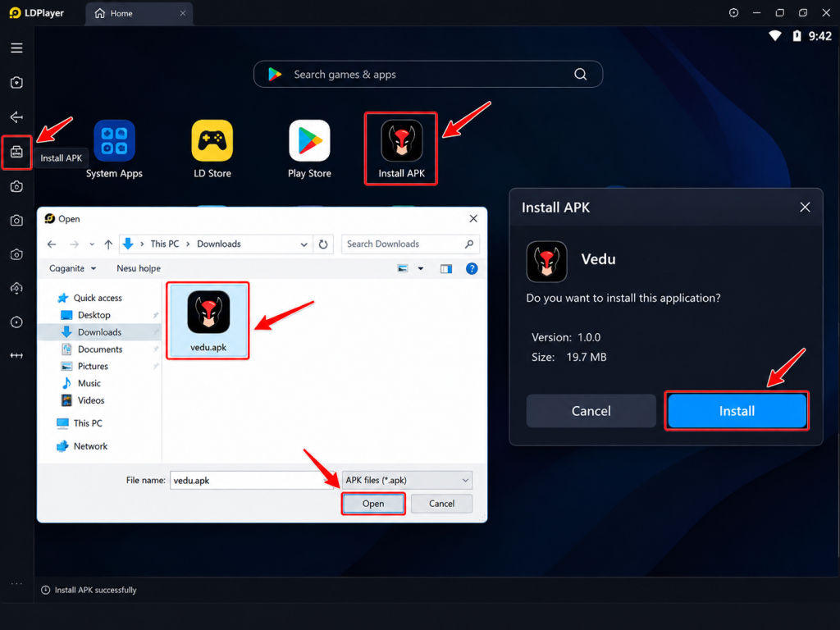
Task: Click the Android wifi status icon
Action: (774, 36)
